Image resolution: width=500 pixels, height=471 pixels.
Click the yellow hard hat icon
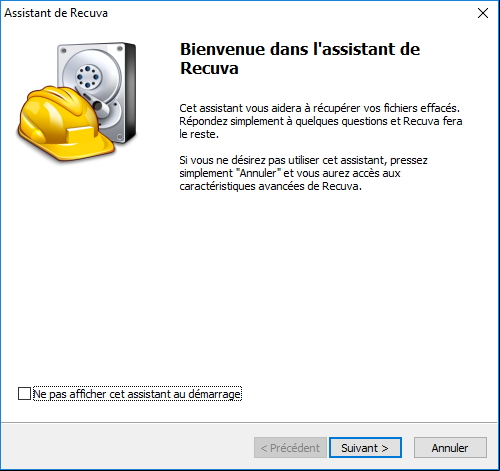(67, 123)
